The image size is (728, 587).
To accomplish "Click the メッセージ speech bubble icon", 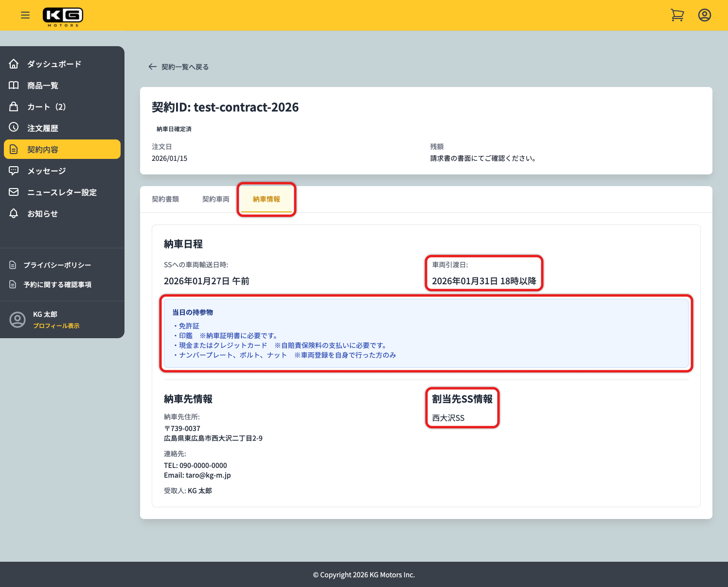I will [x=14, y=171].
